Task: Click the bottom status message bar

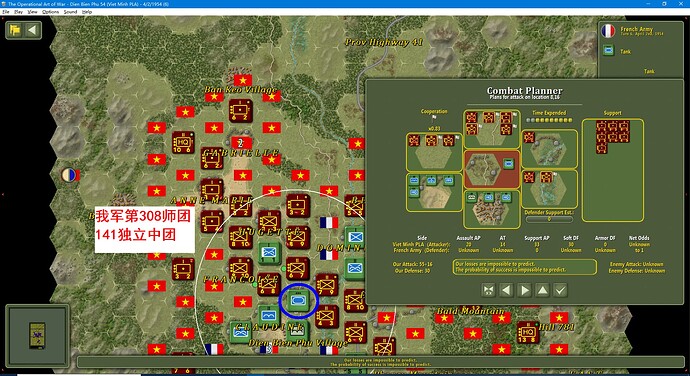Action: [380, 362]
